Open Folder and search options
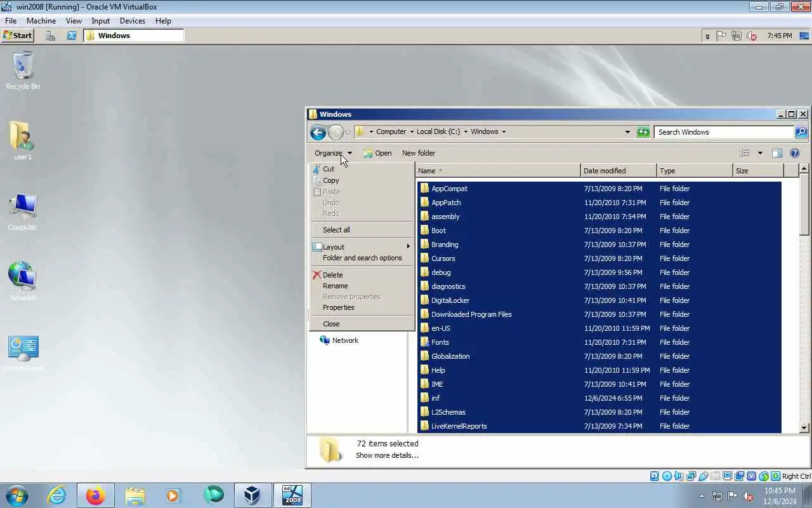This screenshot has height=508, width=812. coord(362,258)
